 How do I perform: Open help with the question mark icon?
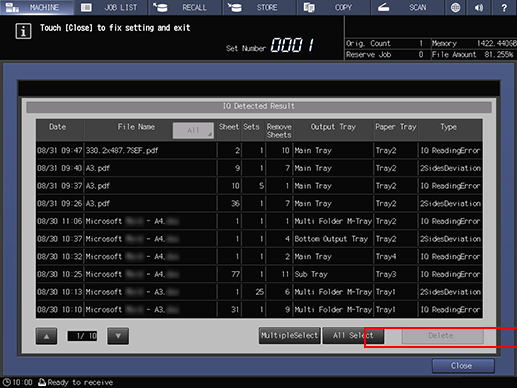click(x=504, y=7)
